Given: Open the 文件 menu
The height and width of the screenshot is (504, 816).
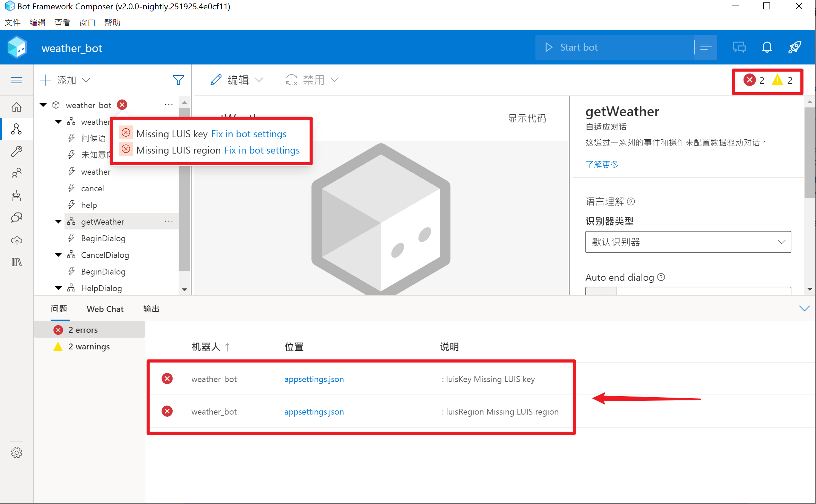Looking at the screenshot, I should pyautogui.click(x=12, y=23).
